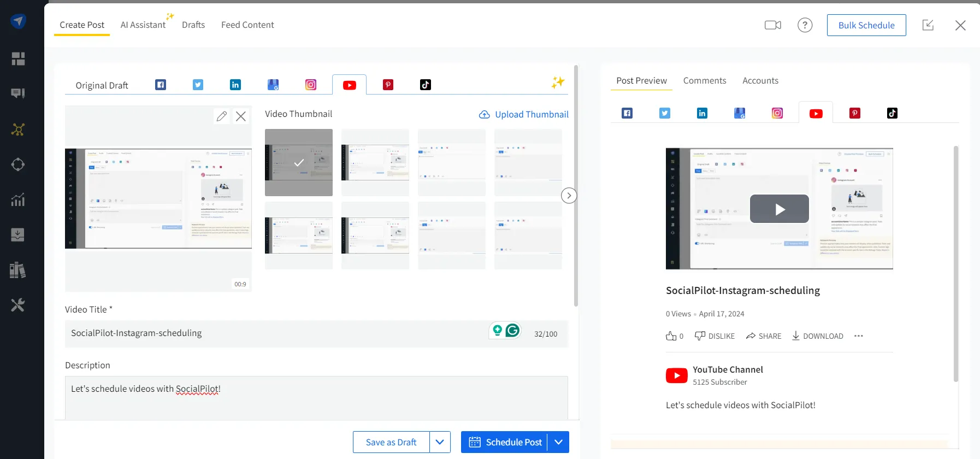Click the Upload Thumbnail link

(524, 114)
